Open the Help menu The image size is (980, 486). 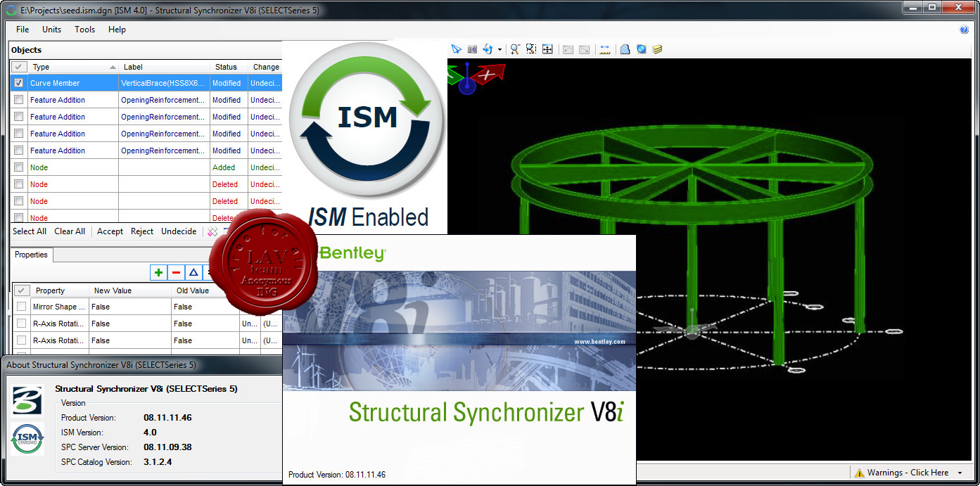tap(117, 30)
